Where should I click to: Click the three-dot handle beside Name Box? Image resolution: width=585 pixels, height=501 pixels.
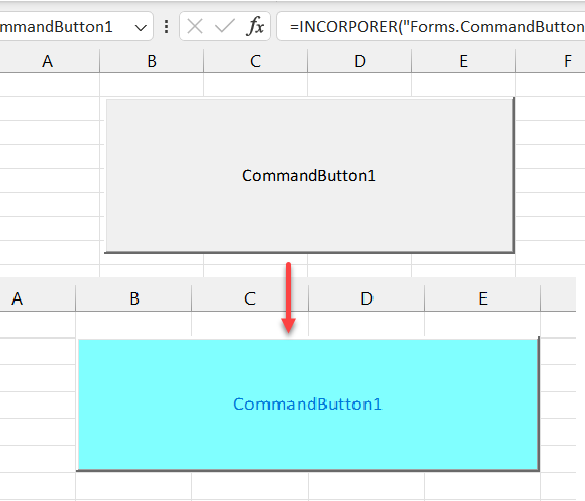pyautogui.click(x=166, y=26)
